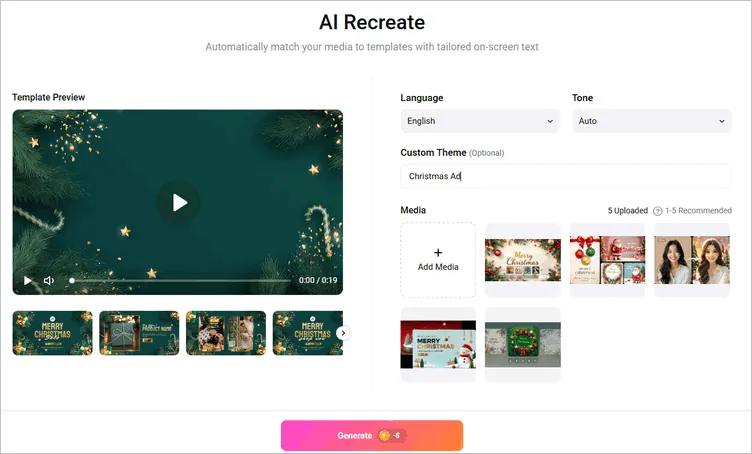
Task: Click the '1-5 Recommended' text
Action: tap(698, 210)
